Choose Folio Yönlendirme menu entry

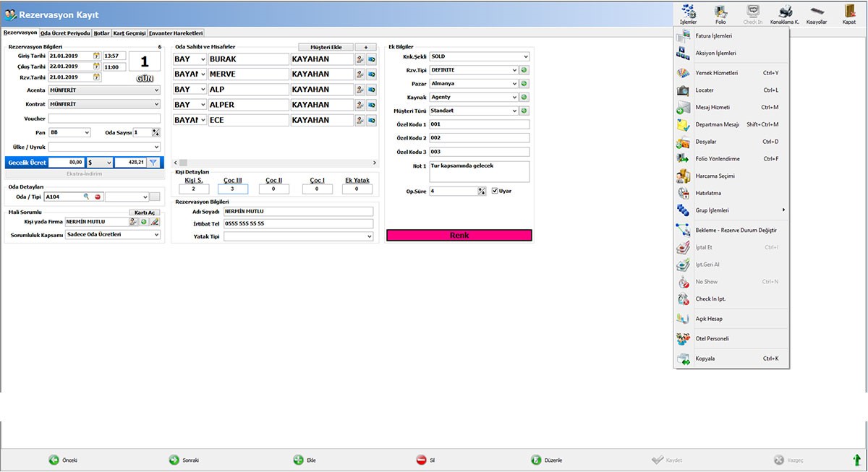point(717,158)
